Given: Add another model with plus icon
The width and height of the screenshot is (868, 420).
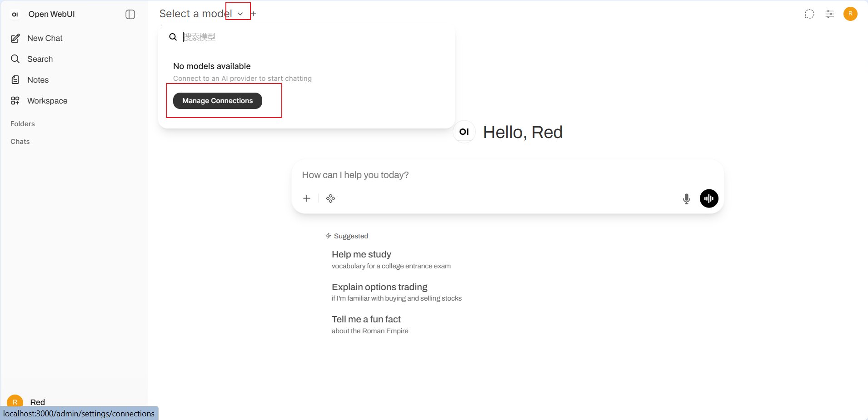Looking at the screenshot, I should tap(254, 14).
